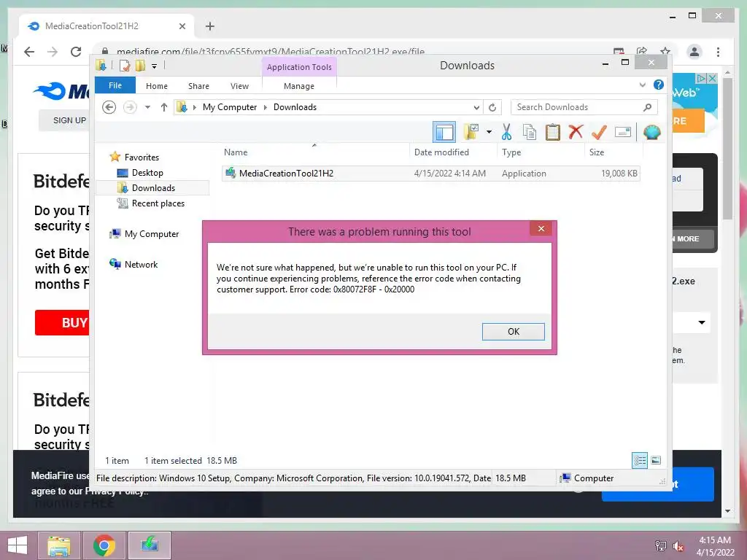The height and width of the screenshot is (560, 747).
Task: Click the folder options toolbar icon
Action: click(x=471, y=132)
